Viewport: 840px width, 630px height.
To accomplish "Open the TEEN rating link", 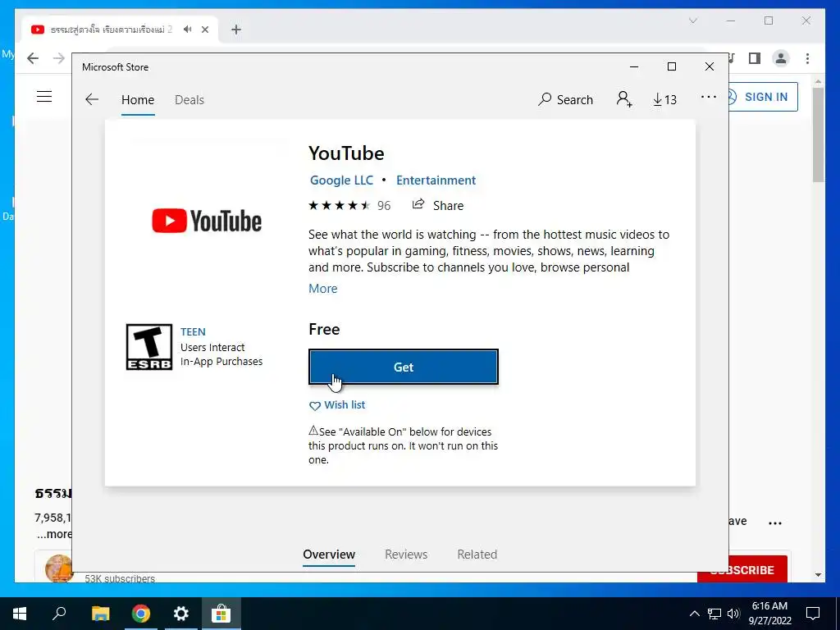I will coord(193,331).
